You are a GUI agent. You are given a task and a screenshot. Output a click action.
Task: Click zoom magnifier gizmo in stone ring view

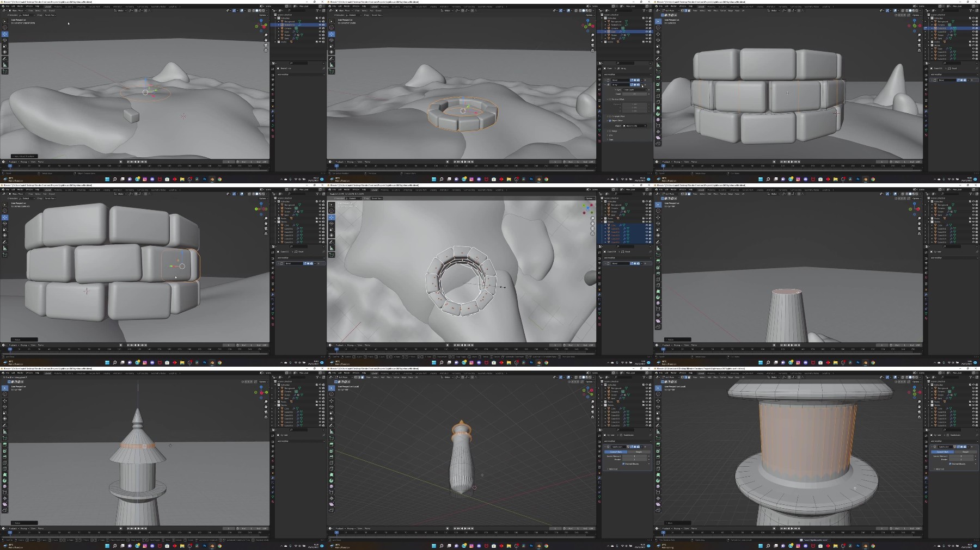click(x=592, y=35)
